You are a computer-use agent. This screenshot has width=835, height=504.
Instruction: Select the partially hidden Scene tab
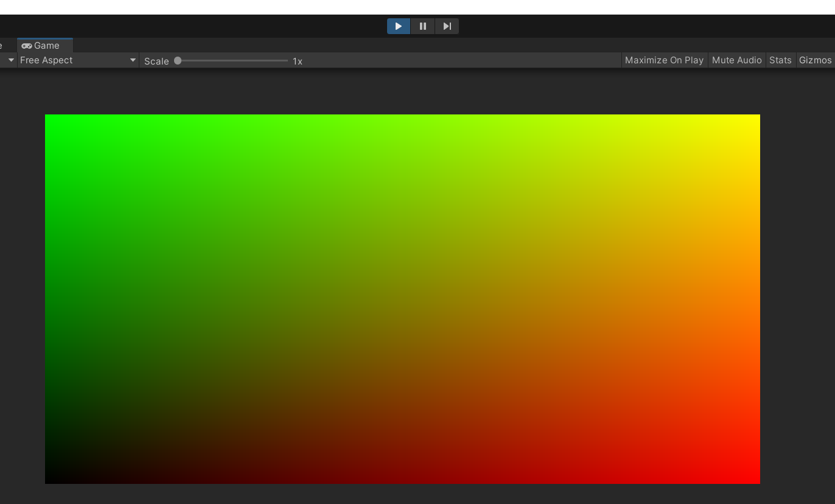click(x=2, y=46)
